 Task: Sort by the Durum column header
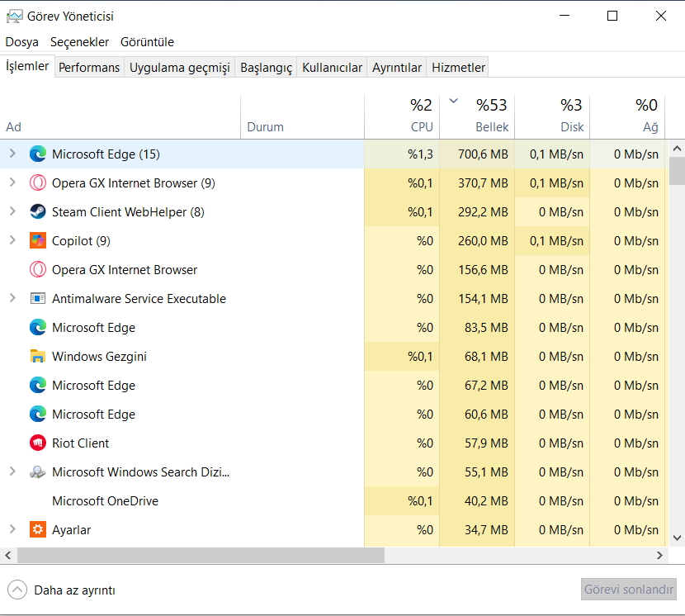[x=302, y=116]
